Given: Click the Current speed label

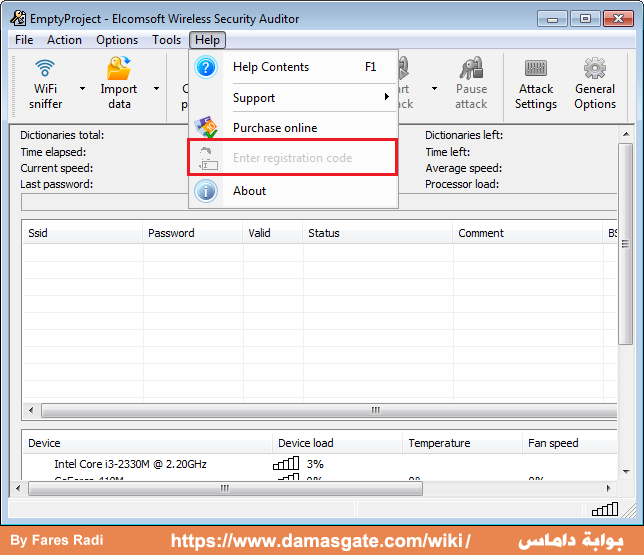Looking at the screenshot, I should 57,168.
